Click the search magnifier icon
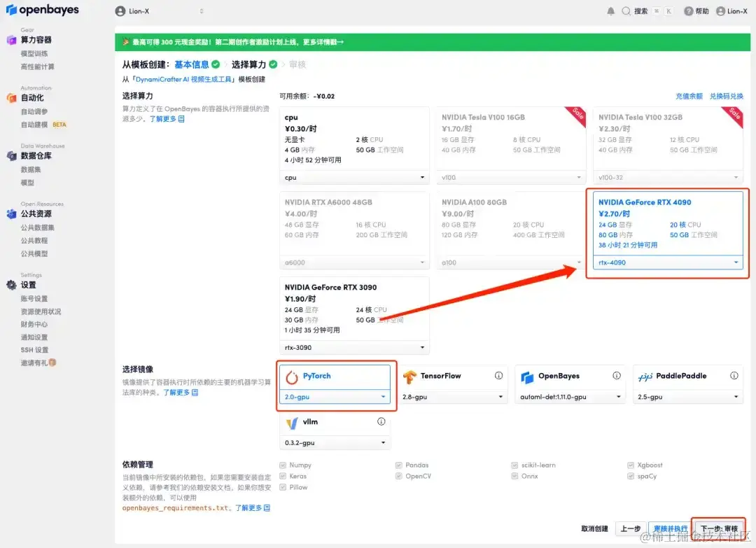The height and width of the screenshot is (548, 756). (626, 11)
